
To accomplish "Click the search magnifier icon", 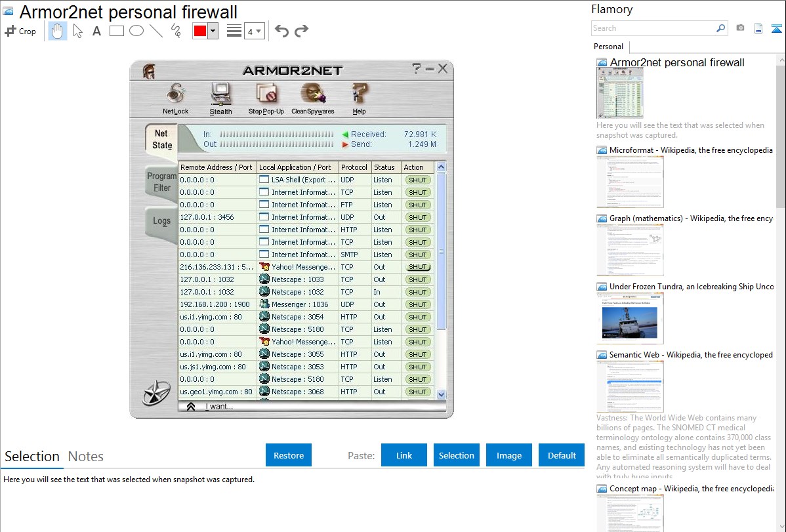I will pos(720,28).
